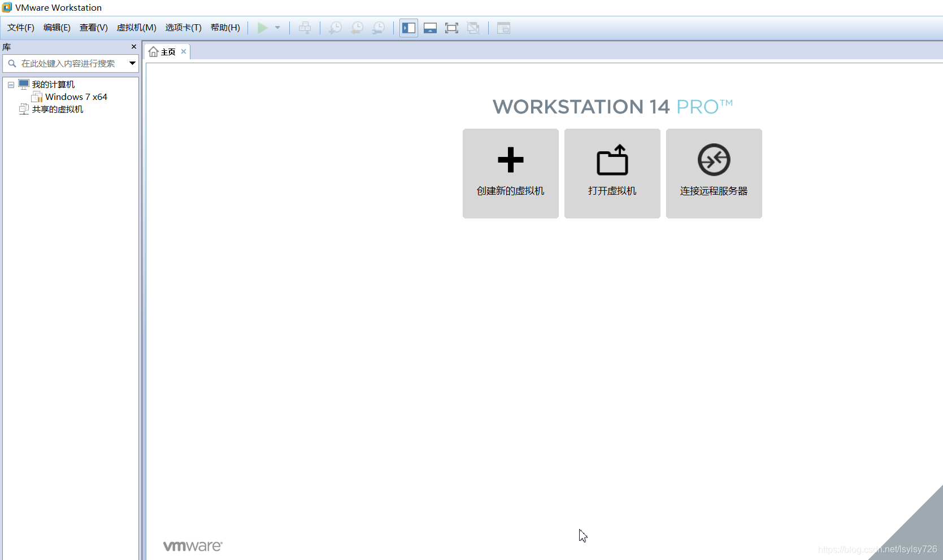Click the VMware Workstation title bar icon
Screen dimensions: 943x560
7,7
